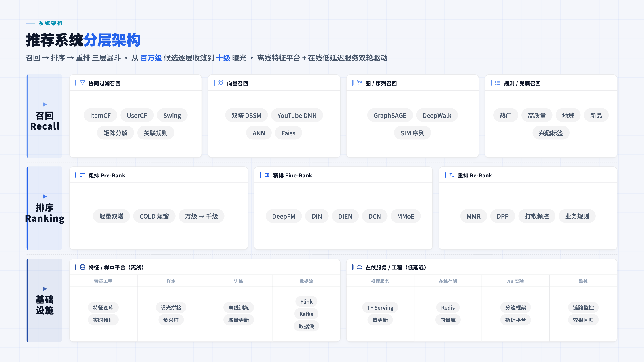Click the 分流框架 tag
This screenshot has width=644, height=362.
[515, 307]
